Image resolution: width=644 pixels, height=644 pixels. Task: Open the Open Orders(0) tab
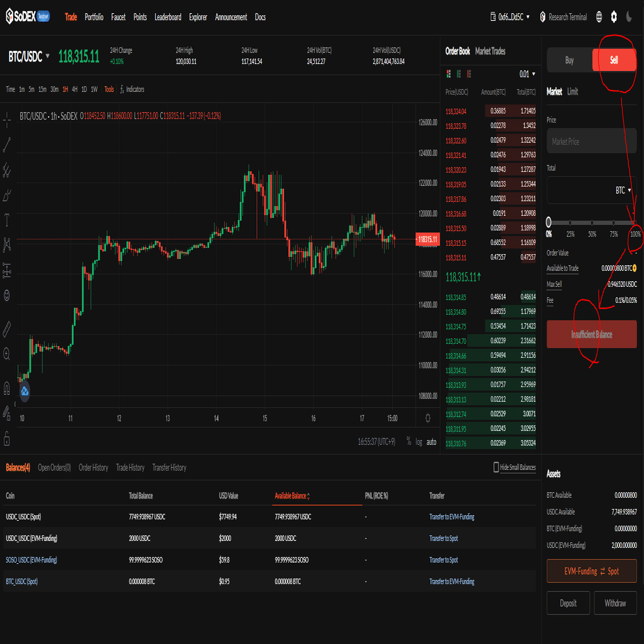coord(54,467)
